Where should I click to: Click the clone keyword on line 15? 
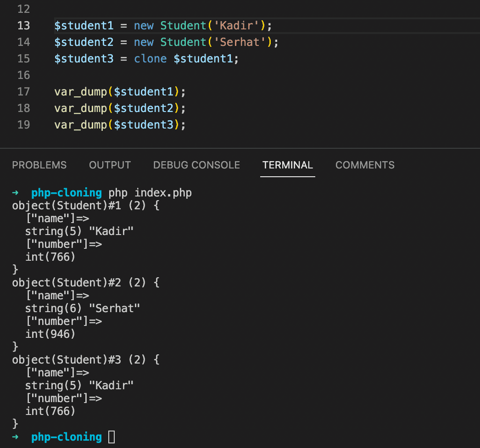click(x=150, y=59)
